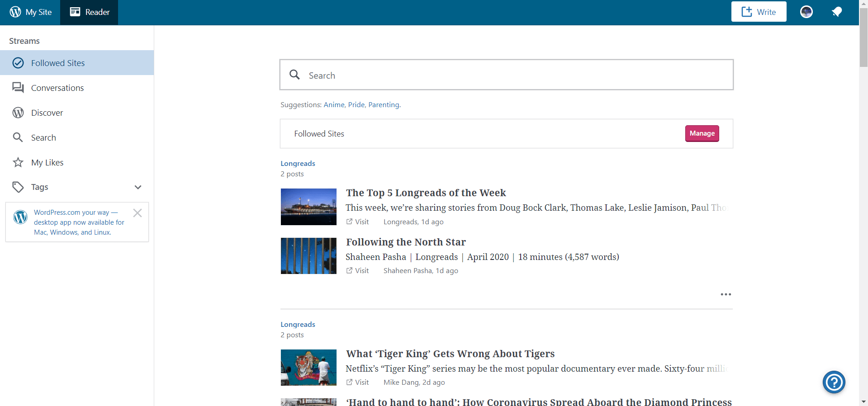
Task: Visit Following the North Star externally
Action: tap(357, 270)
